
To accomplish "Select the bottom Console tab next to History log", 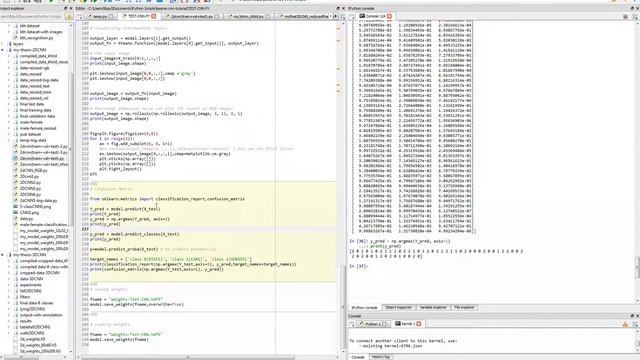I will point(358,357).
